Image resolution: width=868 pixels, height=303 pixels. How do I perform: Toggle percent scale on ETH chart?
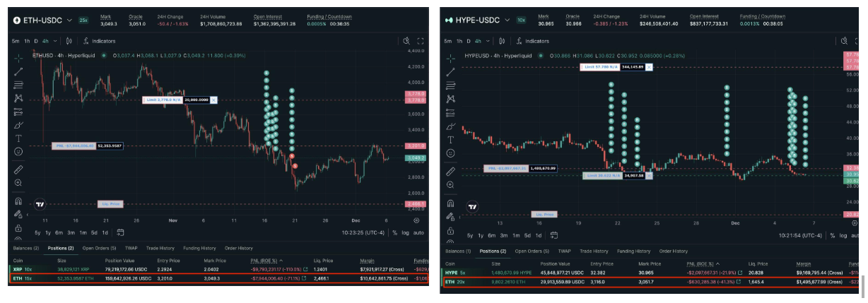coord(395,232)
